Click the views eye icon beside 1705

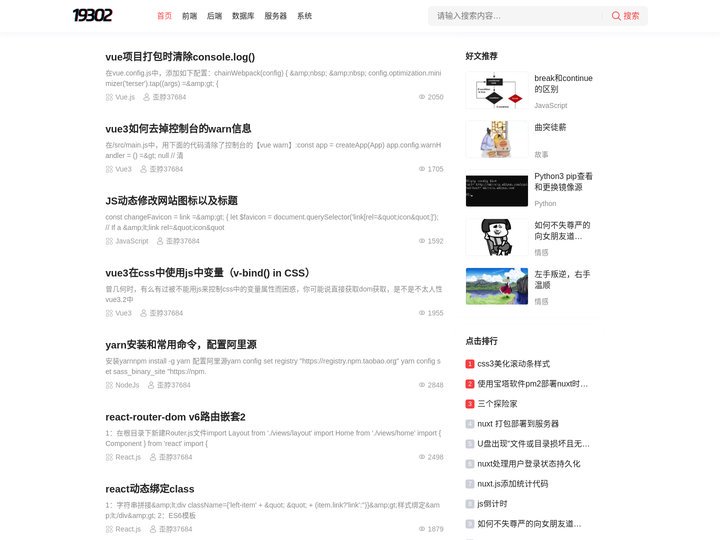tap(422, 169)
